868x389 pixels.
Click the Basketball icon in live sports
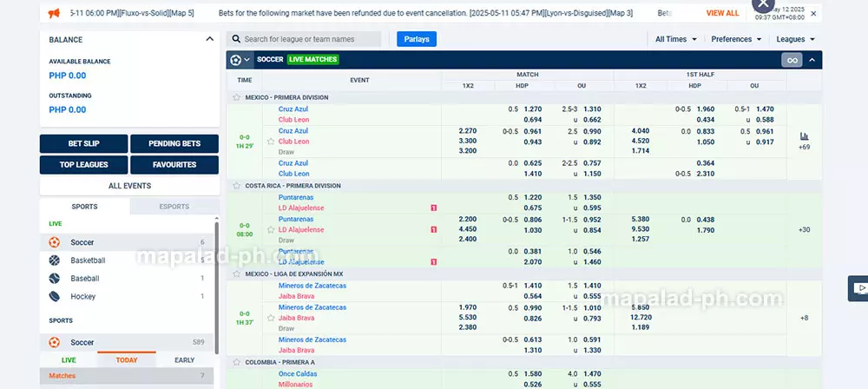point(55,260)
